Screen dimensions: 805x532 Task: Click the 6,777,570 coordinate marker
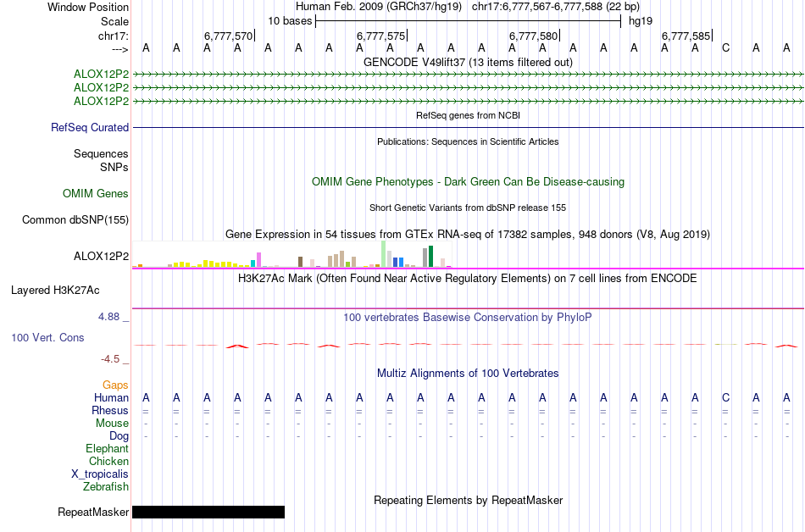(x=229, y=36)
